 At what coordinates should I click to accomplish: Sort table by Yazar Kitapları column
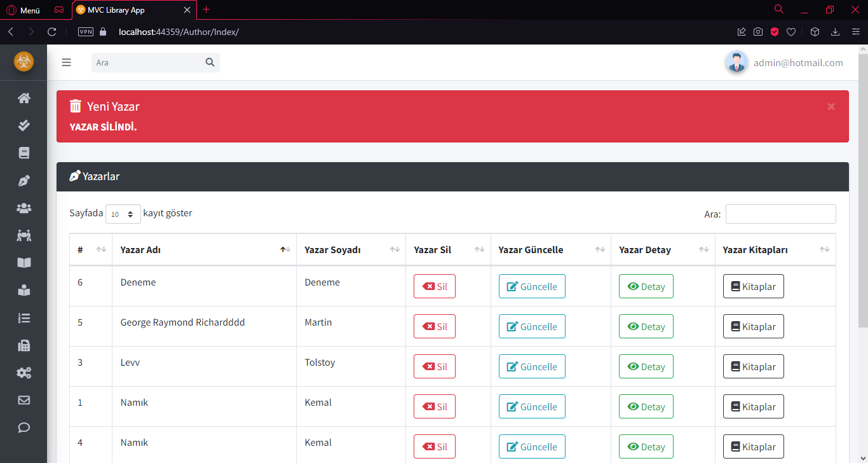775,250
